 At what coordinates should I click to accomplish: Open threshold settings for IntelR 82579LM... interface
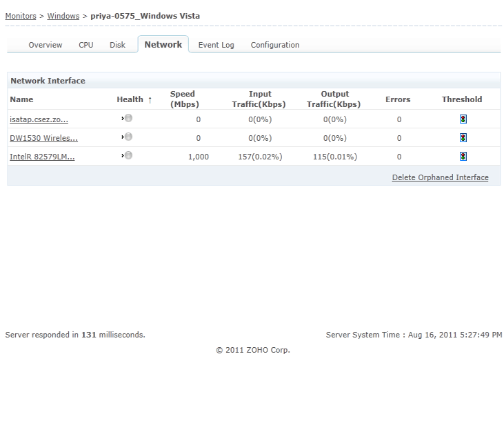[463, 157]
